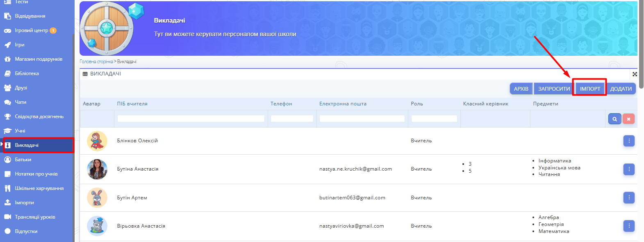Click the Gift shop icon in sidebar
The width and height of the screenshot is (644, 242).
click(x=7, y=59)
